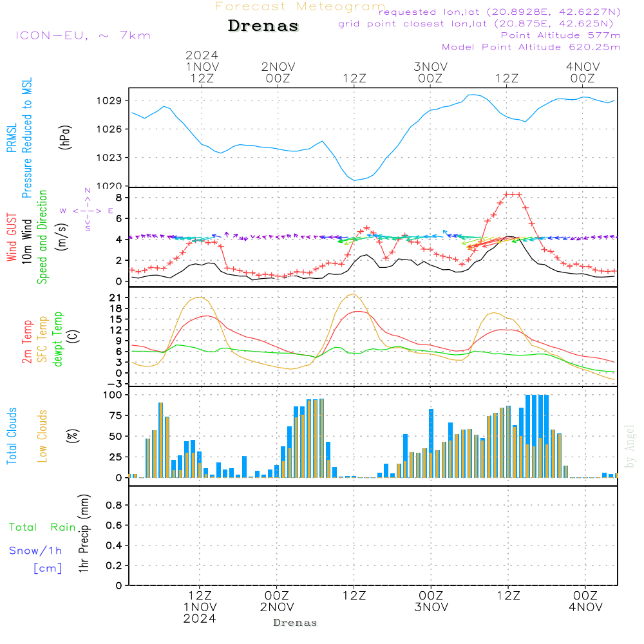
Task: Click the 21 temperature axis value
Action: (115, 298)
